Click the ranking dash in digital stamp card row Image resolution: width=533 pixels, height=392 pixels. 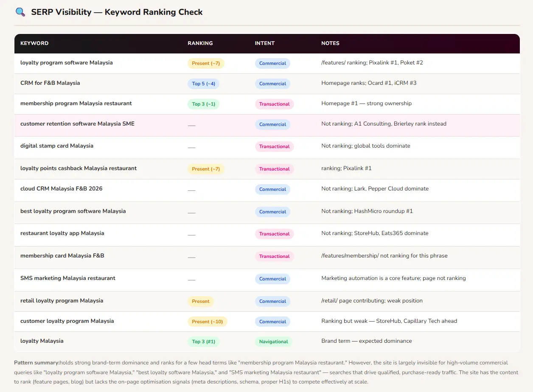[x=191, y=147]
